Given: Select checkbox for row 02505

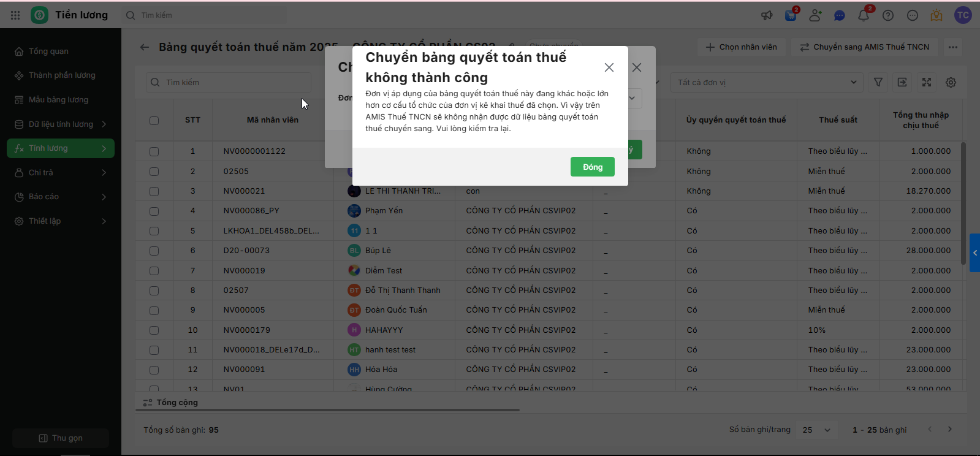Looking at the screenshot, I should click(154, 172).
